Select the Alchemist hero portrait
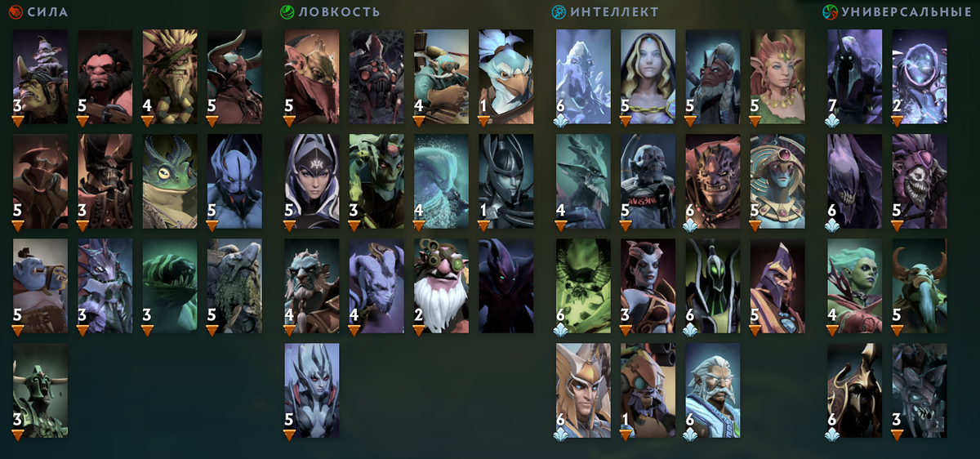The image size is (980, 459). [41, 77]
